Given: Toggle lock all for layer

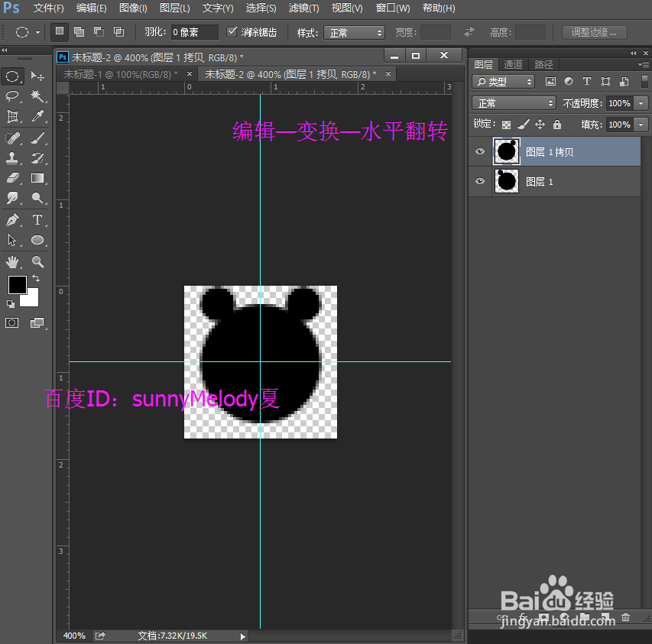Looking at the screenshot, I should [x=557, y=125].
